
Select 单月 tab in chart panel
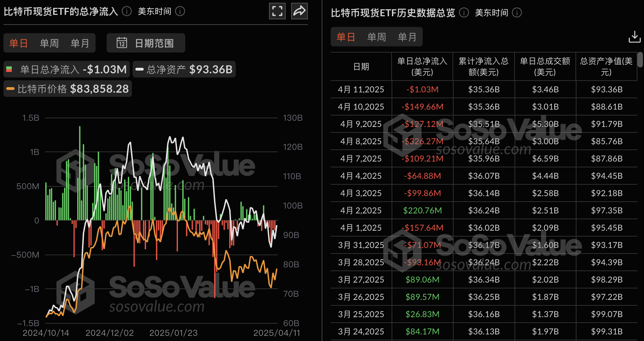click(x=80, y=43)
